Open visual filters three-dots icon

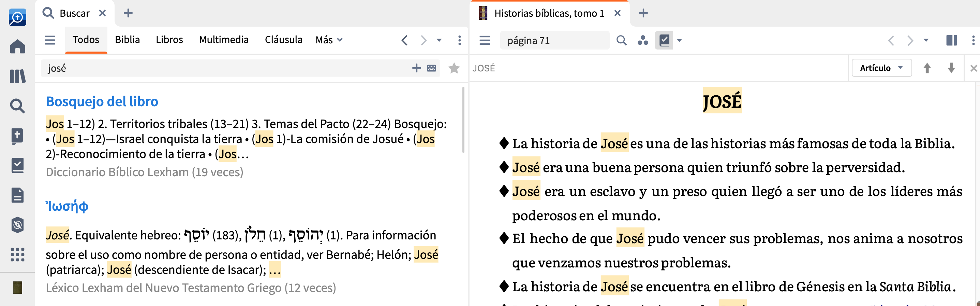pyautogui.click(x=643, y=40)
